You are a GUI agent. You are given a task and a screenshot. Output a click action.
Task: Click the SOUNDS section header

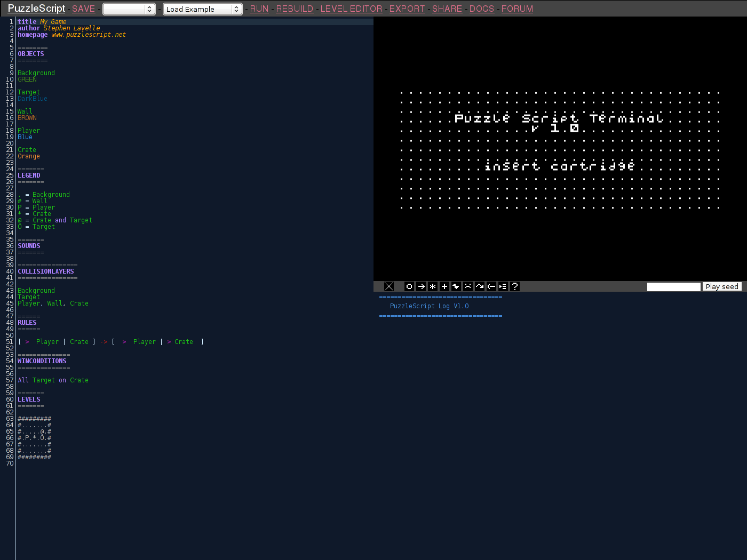[29, 246]
